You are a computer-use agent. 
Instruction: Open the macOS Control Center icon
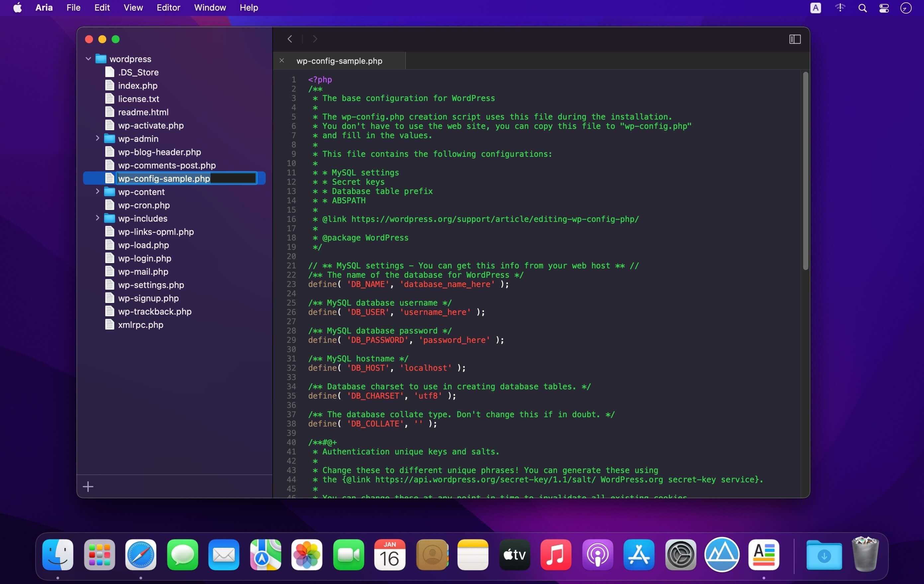point(884,8)
